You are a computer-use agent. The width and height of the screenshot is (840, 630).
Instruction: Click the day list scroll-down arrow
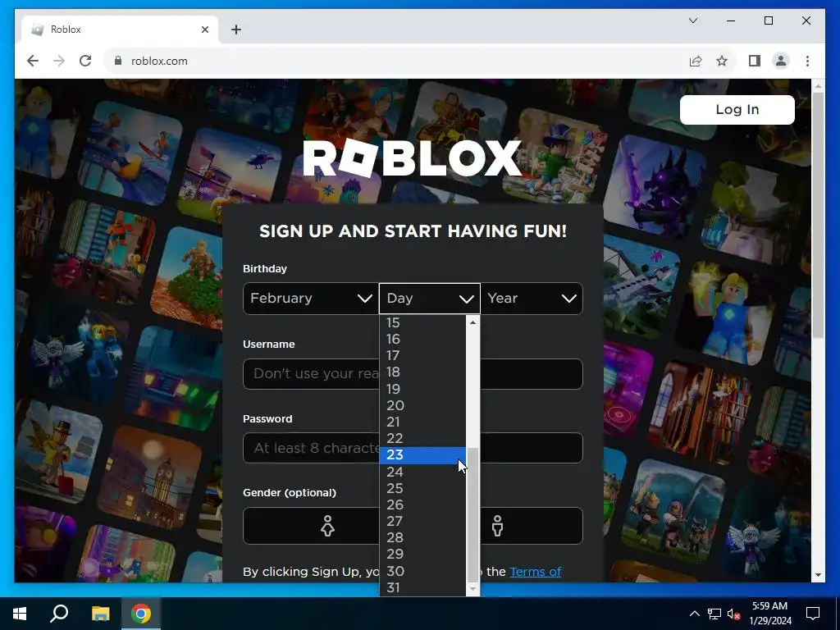[472, 589]
